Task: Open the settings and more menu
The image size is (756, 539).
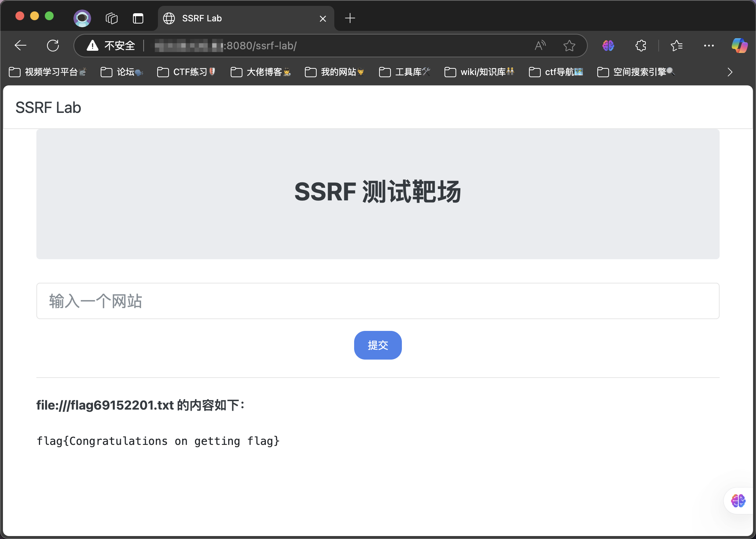Action: coord(709,46)
